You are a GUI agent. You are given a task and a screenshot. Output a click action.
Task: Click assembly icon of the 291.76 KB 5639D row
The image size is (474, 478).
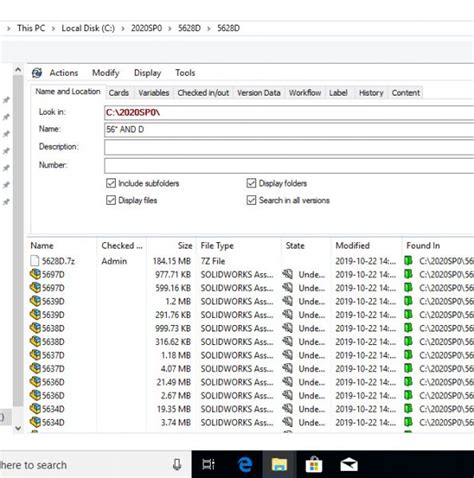(x=35, y=315)
